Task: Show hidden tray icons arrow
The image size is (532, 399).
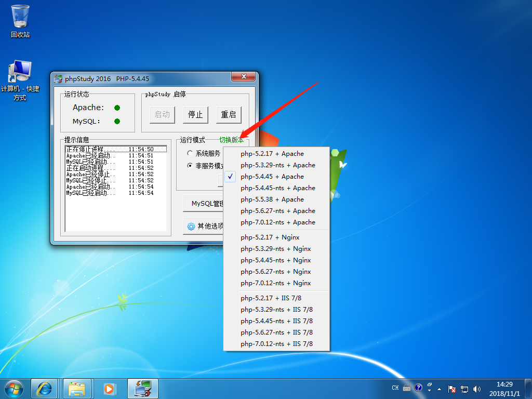Action: 440,389
